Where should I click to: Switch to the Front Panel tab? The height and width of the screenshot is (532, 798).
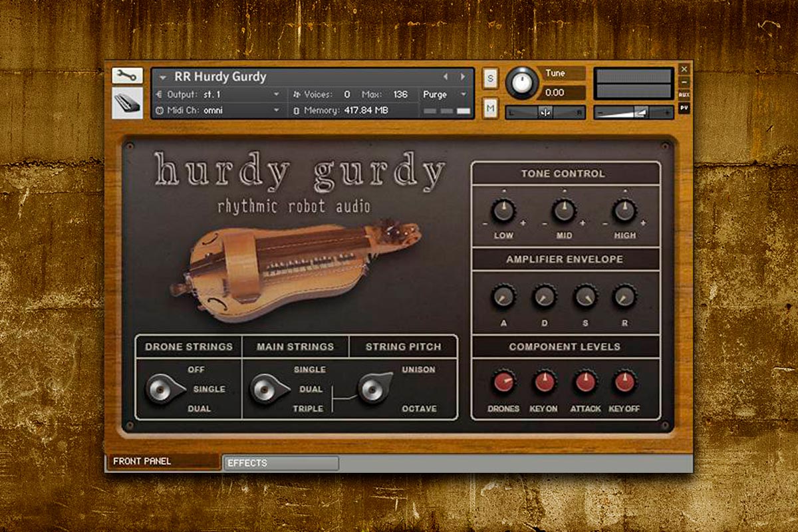[x=164, y=462]
